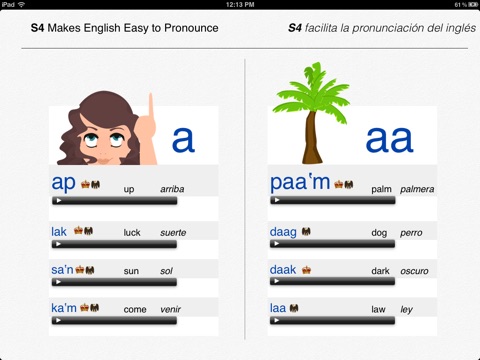Play the audio for 'sa'n'
Image resolution: width=480 pixels, height=360 pixels.
[x=59, y=282]
